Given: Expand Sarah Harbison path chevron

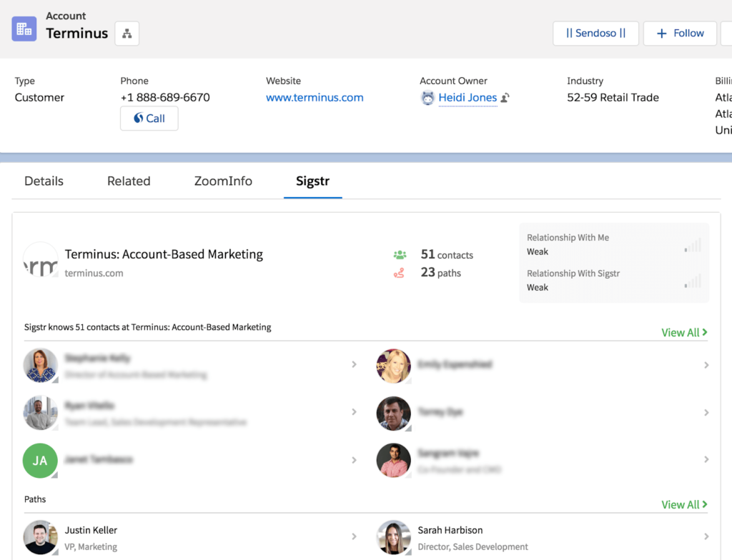Looking at the screenshot, I should 706,536.
